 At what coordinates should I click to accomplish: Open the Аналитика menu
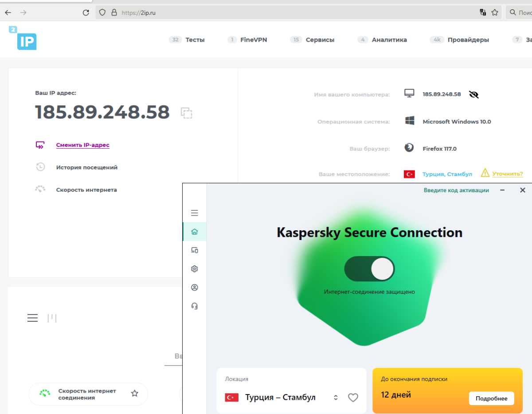click(x=389, y=39)
